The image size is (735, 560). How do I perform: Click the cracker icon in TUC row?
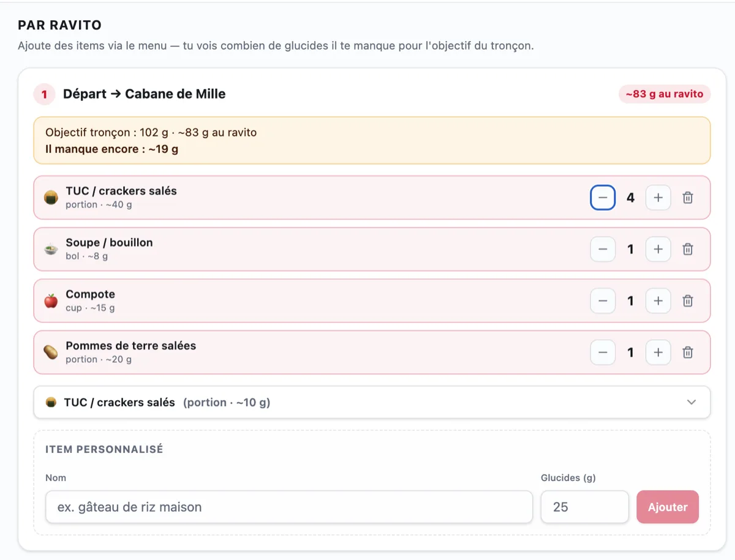pyautogui.click(x=51, y=198)
